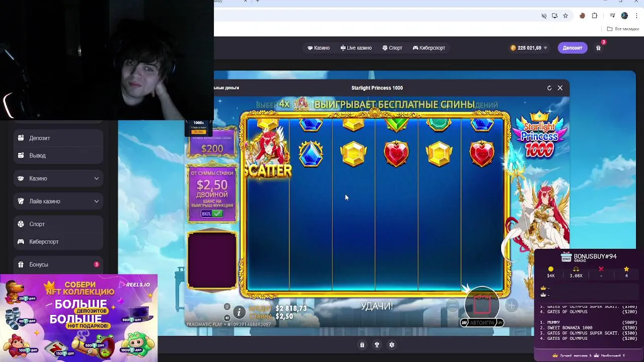The width and height of the screenshot is (644, 362).
Task: Click the blue diamond gem on reel two
Action: point(311,153)
